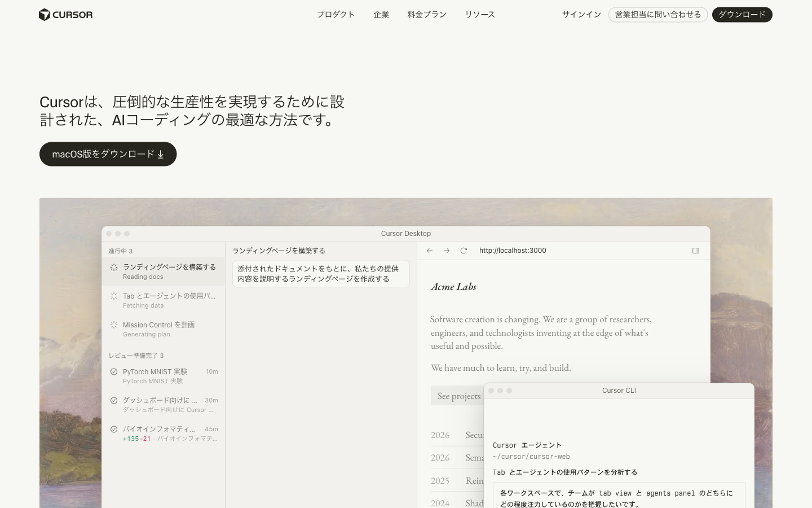The width and height of the screenshot is (812, 508).
Task: Click the 2025 Rein... row in preview
Action: pos(457,481)
